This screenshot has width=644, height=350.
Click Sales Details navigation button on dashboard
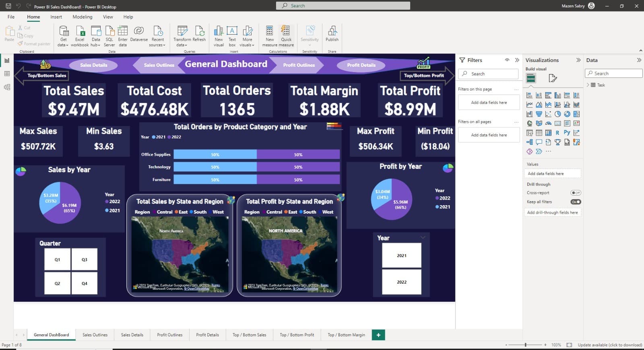click(93, 65)
